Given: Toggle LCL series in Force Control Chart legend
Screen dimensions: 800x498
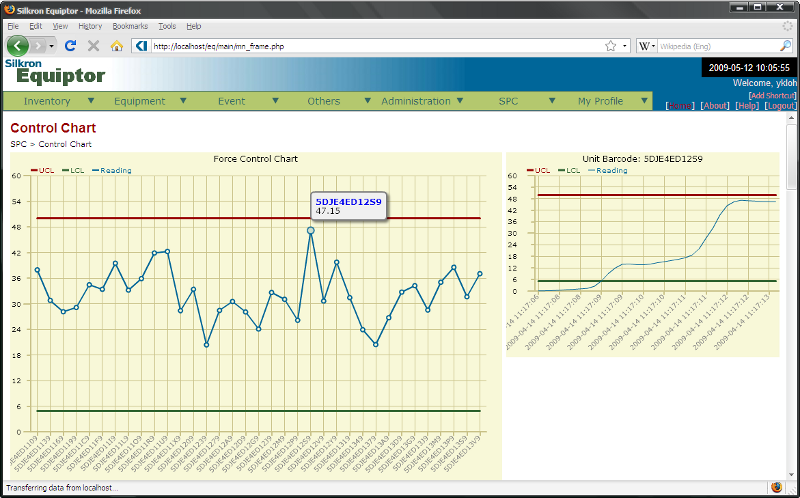Looking at the screenshot, I should click(73, 170).
